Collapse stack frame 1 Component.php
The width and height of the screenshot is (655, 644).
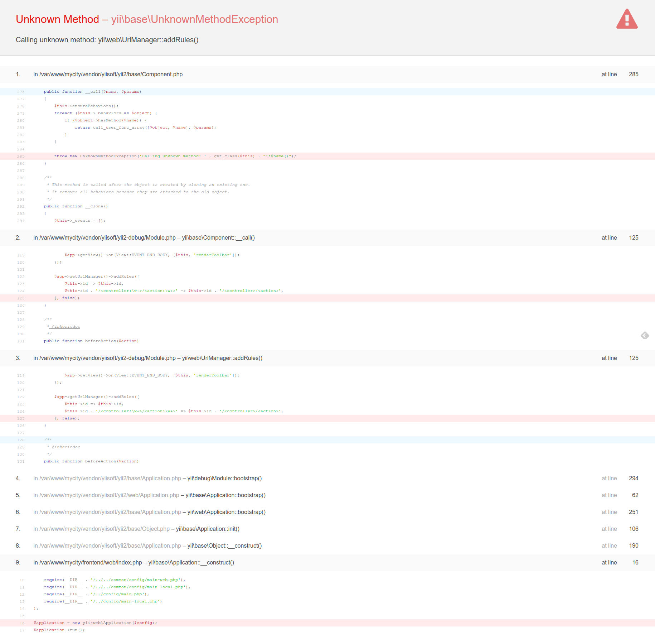click(327, 74)
